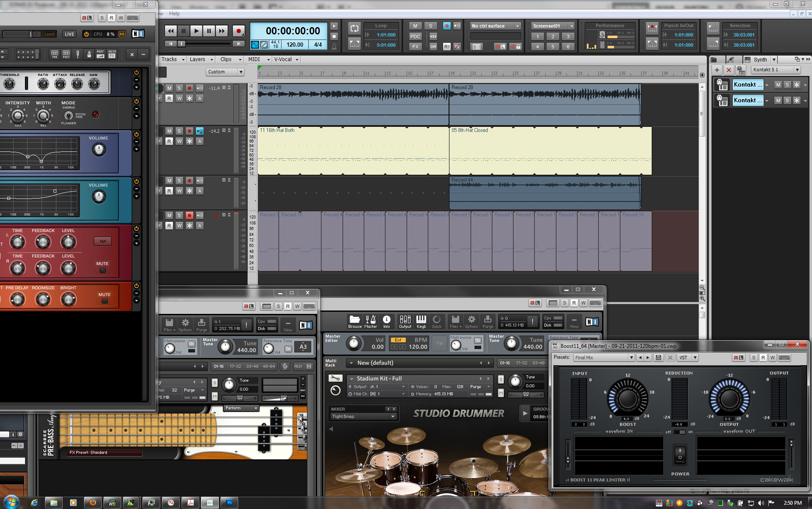Click the Boost knob in Boost11
This screenshot has height=509, width=812.
[x=628, y=399]
